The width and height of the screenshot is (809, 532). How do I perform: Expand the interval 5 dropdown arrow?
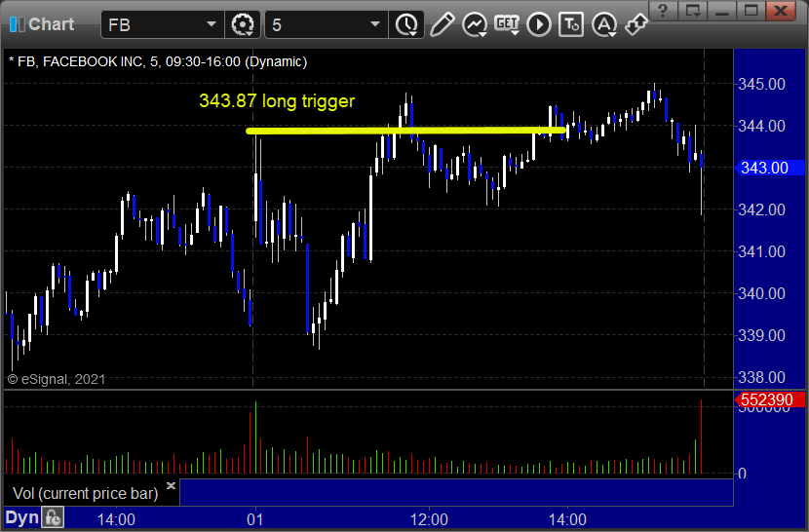pos(375,24)
